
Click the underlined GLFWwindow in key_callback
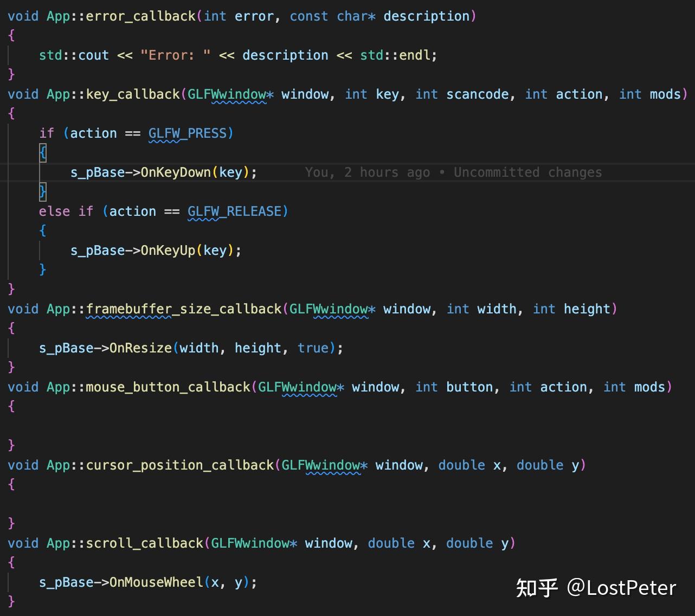tap(228, 94)
